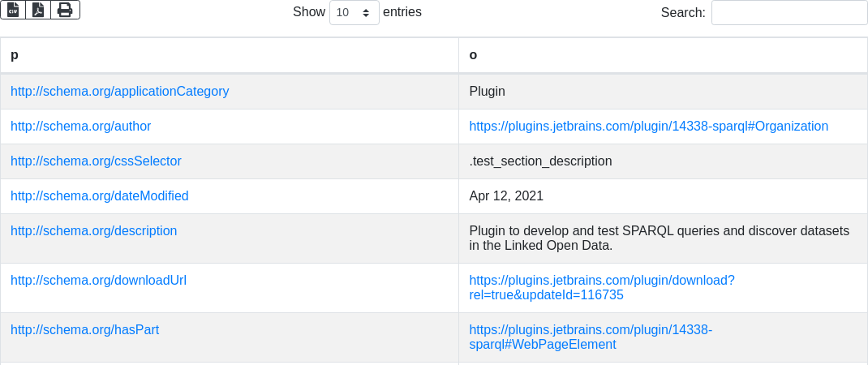Click the schema.org/description link

click(93, 231)
